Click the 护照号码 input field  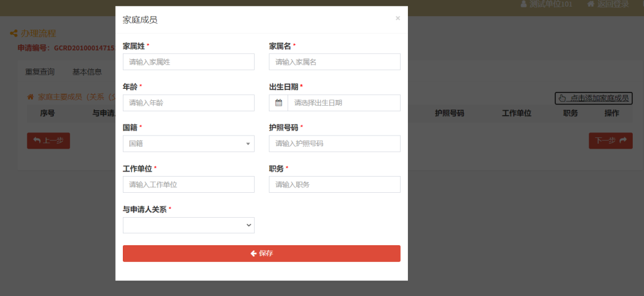pos(335,144)
